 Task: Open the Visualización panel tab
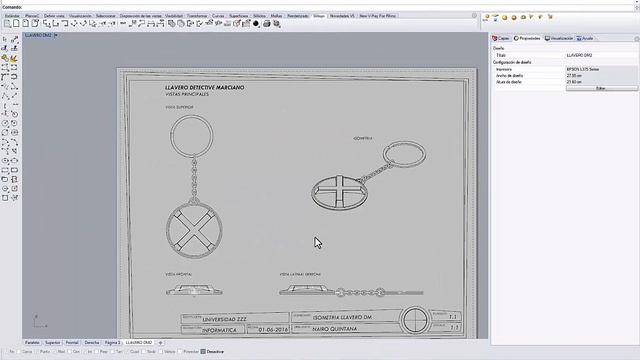[x=559, y=38]
